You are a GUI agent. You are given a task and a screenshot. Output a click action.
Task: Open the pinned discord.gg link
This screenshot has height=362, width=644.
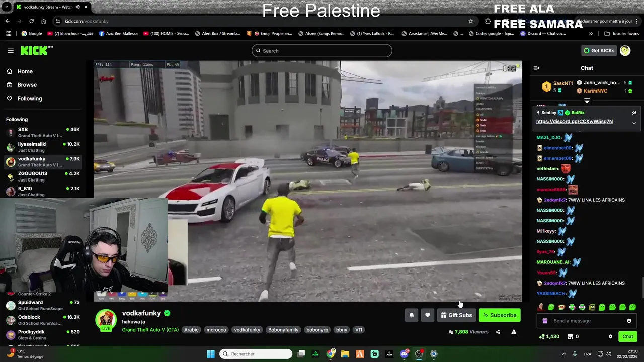point(574,122)
